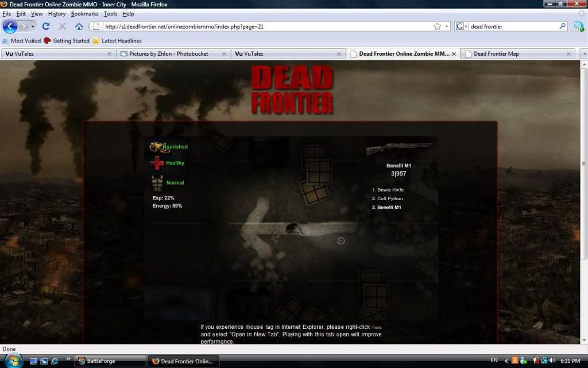This screenshot has height=368, width=588.
Task: Close the Photobucket tab
Action: pos(224,54)
